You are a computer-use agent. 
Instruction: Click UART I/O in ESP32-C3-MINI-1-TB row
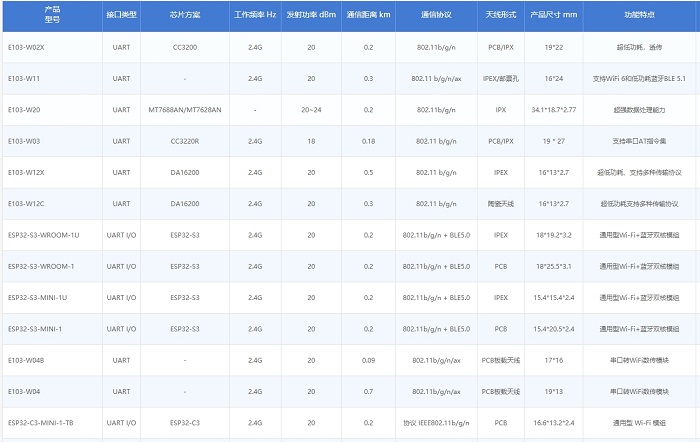click(x=121, y=422)
